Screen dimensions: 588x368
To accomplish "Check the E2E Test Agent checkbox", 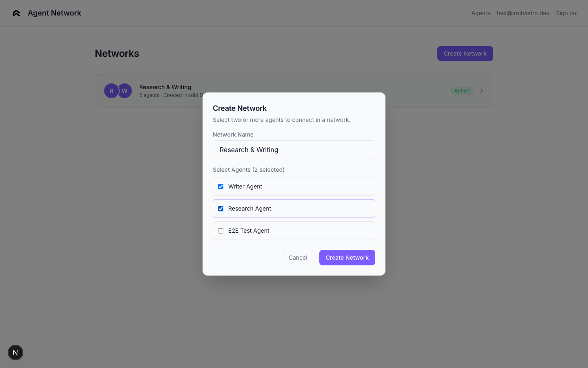I will click(x=221, y=231).
